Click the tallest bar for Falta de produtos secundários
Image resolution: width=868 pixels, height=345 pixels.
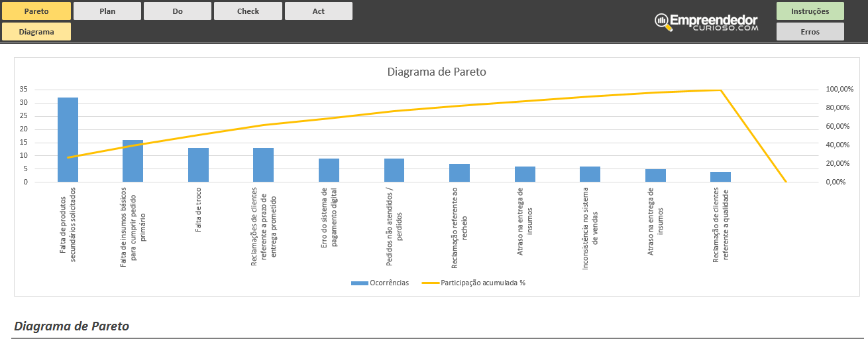(x=68, y=140)
